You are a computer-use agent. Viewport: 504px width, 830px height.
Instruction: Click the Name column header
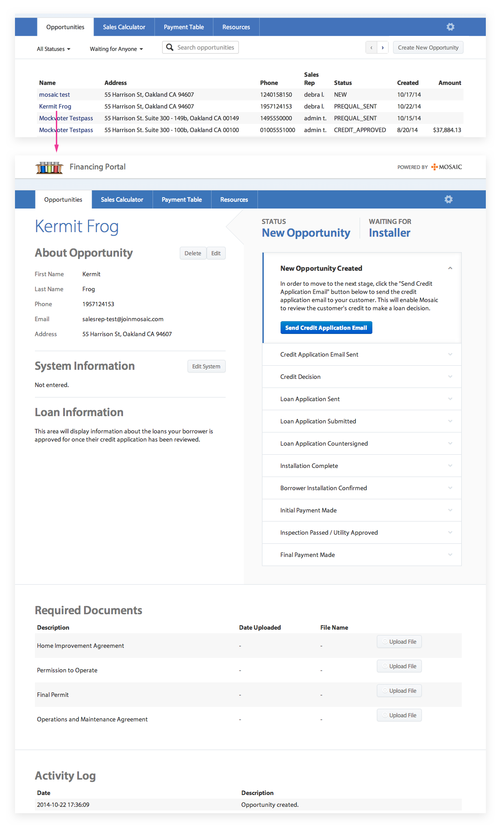tap(47, 83)
